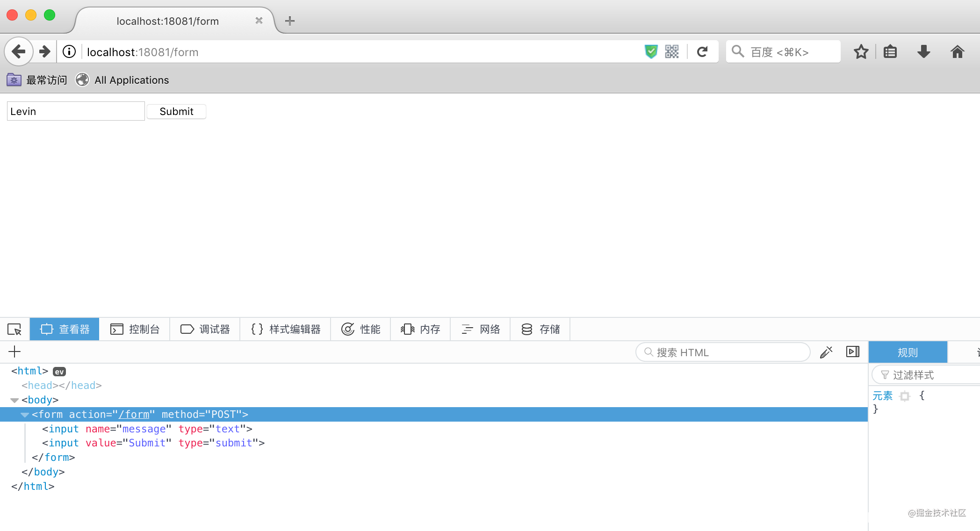This screenshot has height=531, width=980.
Task: Click the ev event badge on html
Action: click(x=59, y=372)
